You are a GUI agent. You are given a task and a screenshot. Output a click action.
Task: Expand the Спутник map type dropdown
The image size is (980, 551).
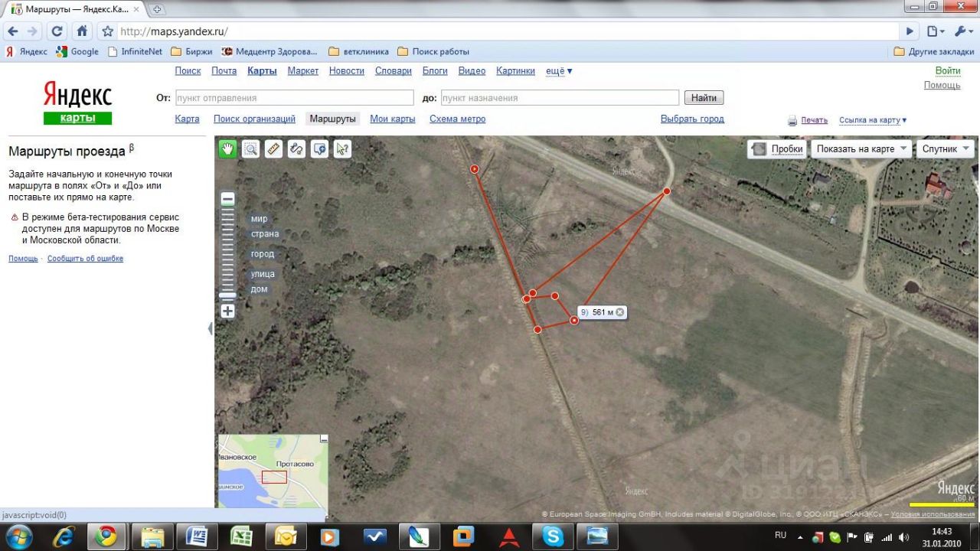(946, 149)
